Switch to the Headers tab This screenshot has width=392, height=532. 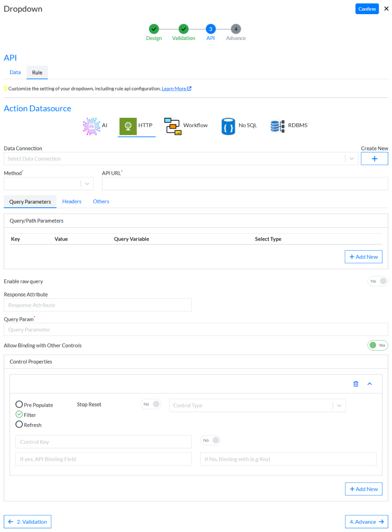pos(72,201)
